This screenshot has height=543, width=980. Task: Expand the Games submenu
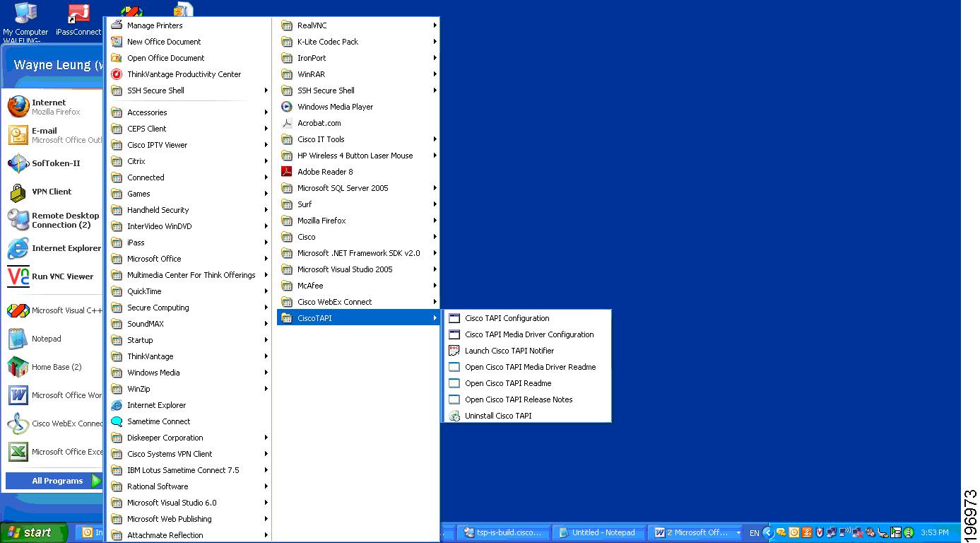(x=189, y=194)
